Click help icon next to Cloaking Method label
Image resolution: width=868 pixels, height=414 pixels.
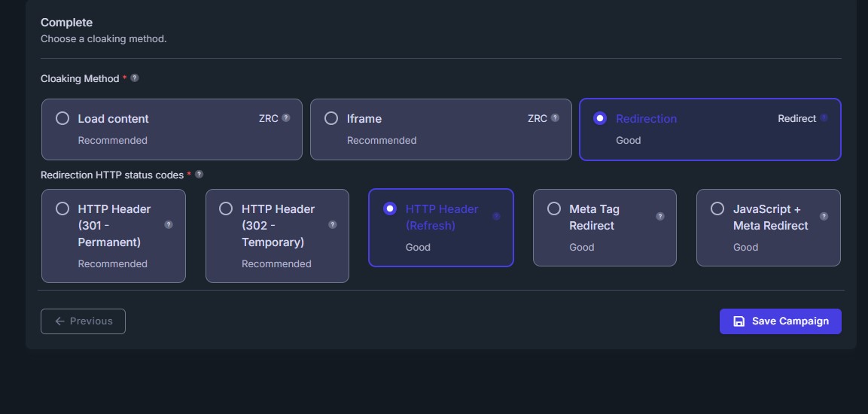tap(135, 78)
